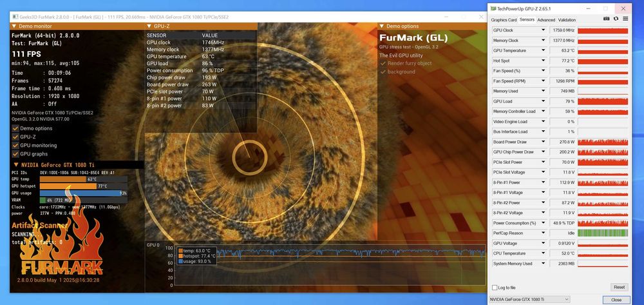The image size is (644, 305).
Task: Open the System Memory Used dropdown
Action: pyautogui.click(x=544, y=264)
